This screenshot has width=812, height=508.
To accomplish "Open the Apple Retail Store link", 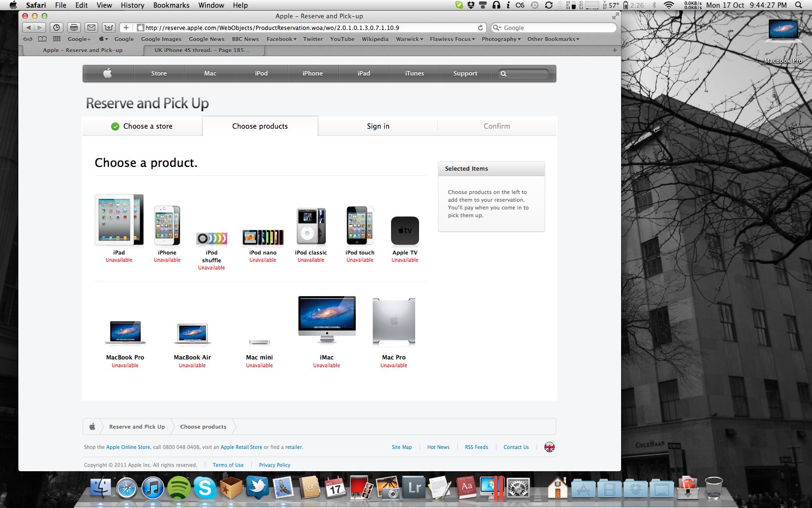I will [241, 447].
